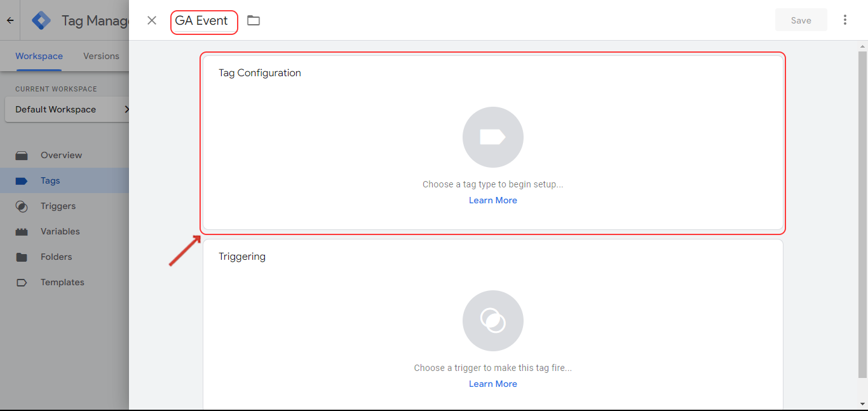Image resolution: width=868 pixels, height=411 pixels.
Task: Click the trigger circle icon in Triggering
Action: tap(493, 321)
